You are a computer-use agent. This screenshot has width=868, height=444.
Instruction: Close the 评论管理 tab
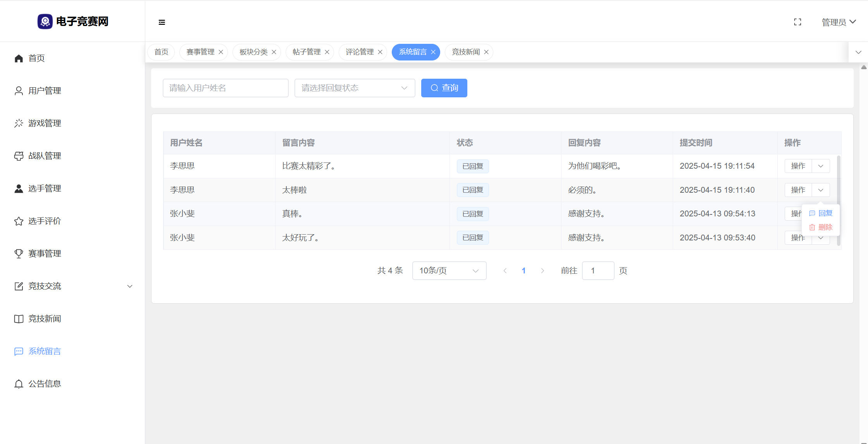point(380,52)
